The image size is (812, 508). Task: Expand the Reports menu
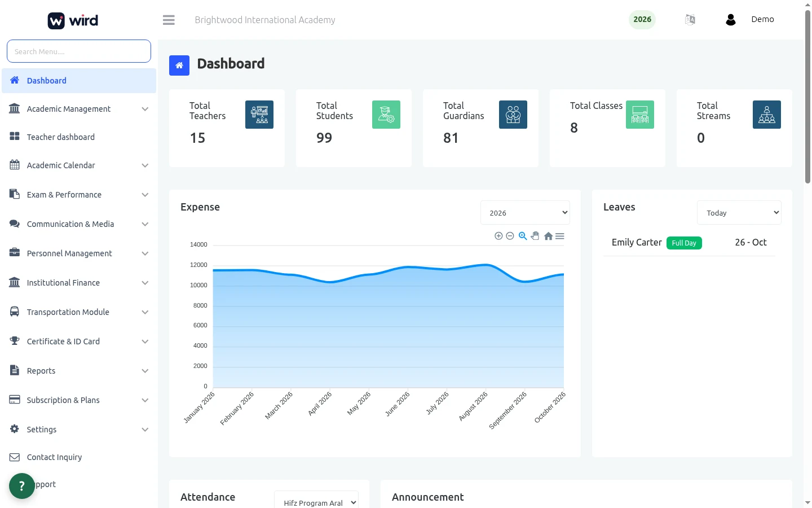(x=79, y=371)
